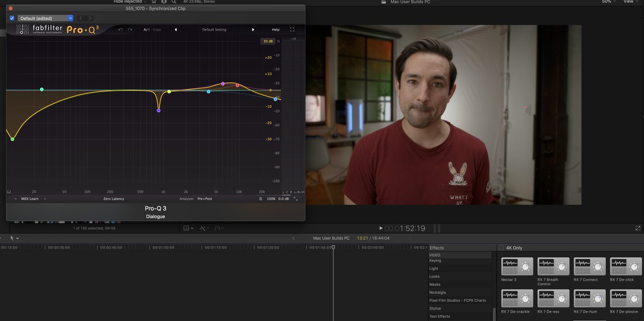Disable the Pro-Q 3 effect enable checkbox
Image resolution: width=644 pixels, height=321 pixels.
coord(12,18)
